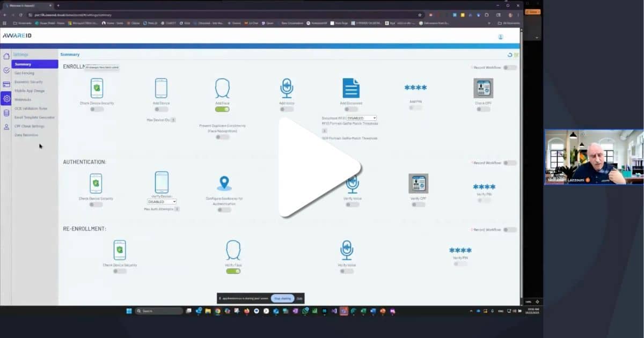Play the video with the center play button
Image resolution: width=644 pixels, height=338 pixels.
point(317,167)
